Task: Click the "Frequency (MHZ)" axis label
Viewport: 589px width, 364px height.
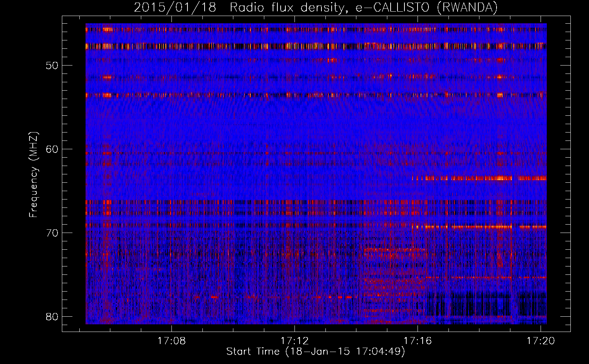Action: point(33,174)
